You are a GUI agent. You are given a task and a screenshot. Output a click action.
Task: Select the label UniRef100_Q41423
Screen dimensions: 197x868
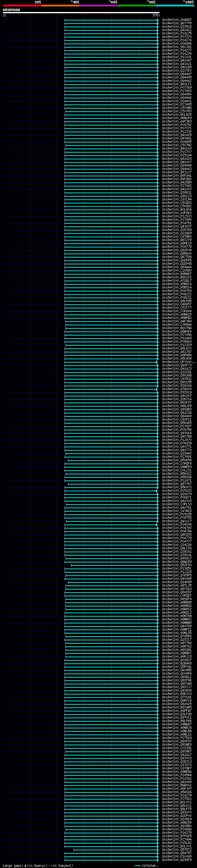coord(177,369)
